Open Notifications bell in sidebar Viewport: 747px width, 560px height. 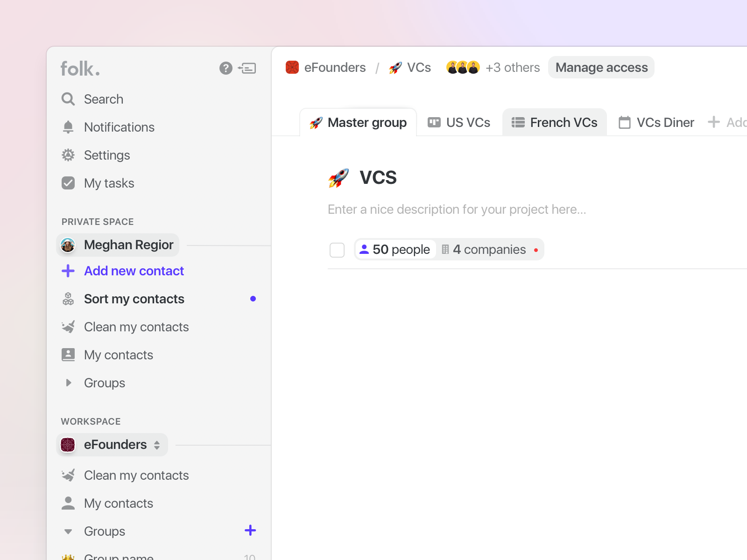68,127
